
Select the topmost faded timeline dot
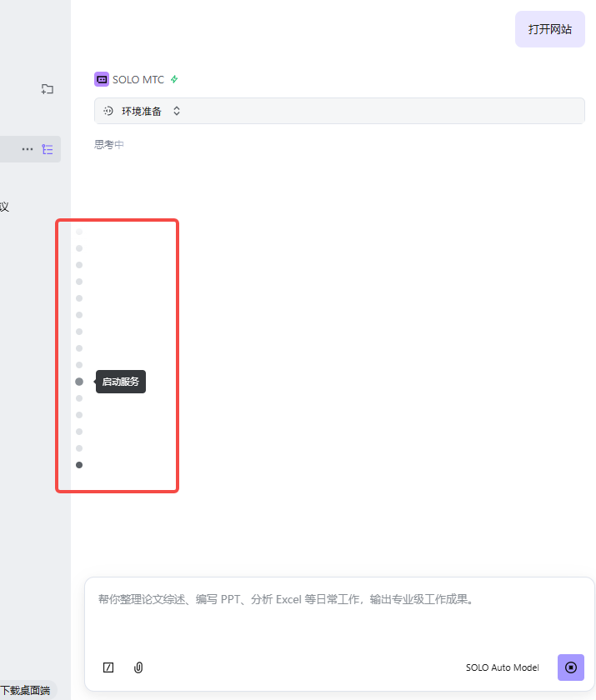(x=79, y=232)
